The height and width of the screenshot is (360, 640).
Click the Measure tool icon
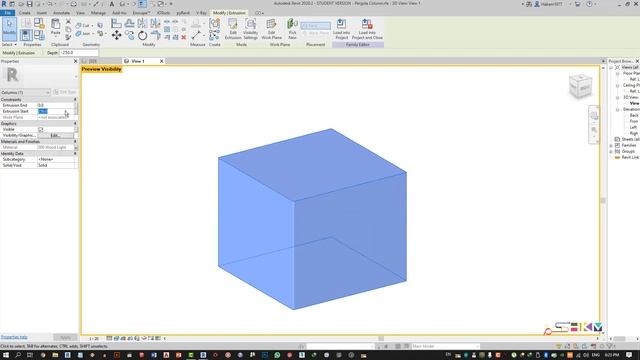tap(196, 36)
